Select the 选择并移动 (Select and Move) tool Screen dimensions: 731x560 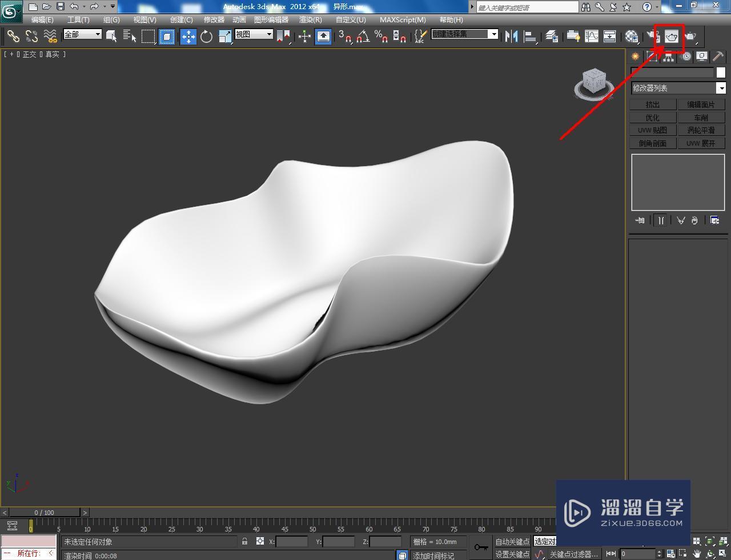click(188, 36)
